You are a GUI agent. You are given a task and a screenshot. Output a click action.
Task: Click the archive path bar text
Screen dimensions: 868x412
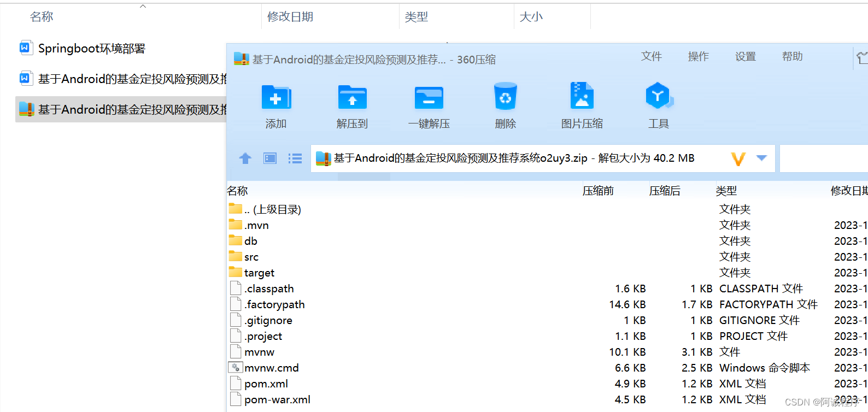pos(514,158)
